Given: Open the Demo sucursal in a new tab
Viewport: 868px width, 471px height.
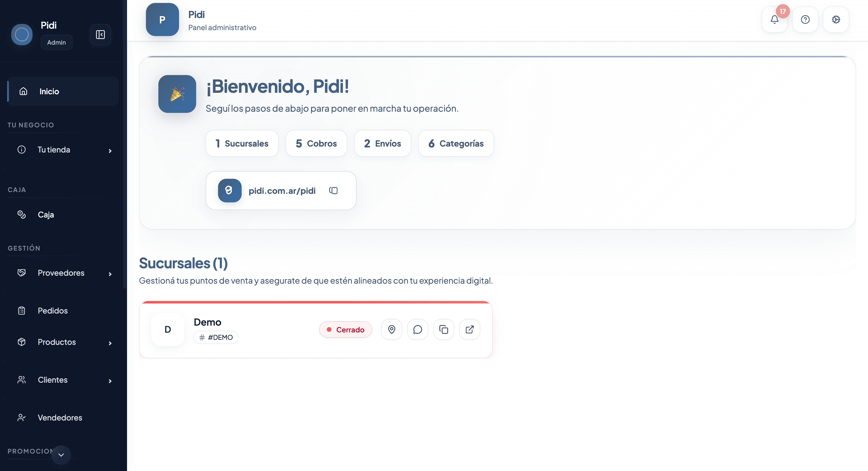Looking at the screenshot, I should pyautogui.click(x=469, y=329).
